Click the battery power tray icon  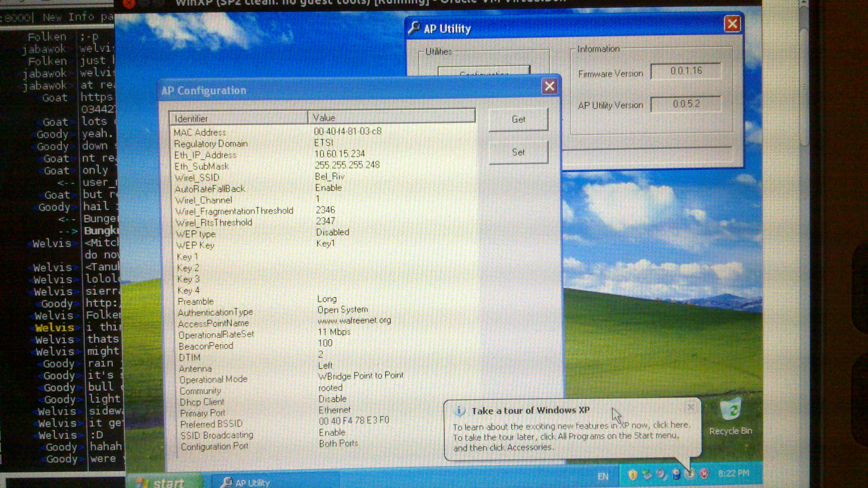pyautogui.click(x=676, y=475)
